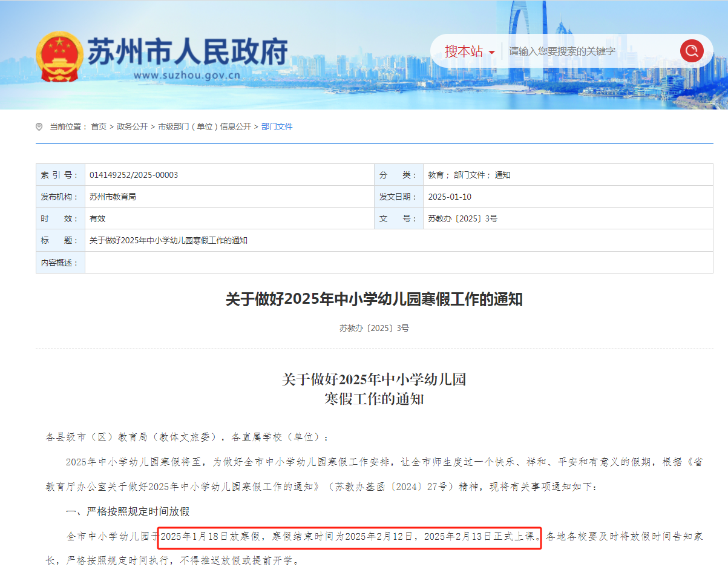This screenshot has width=728, height=567.
Task: Open 政务公开 breadcrumb link
Action: tap(132, 126)
